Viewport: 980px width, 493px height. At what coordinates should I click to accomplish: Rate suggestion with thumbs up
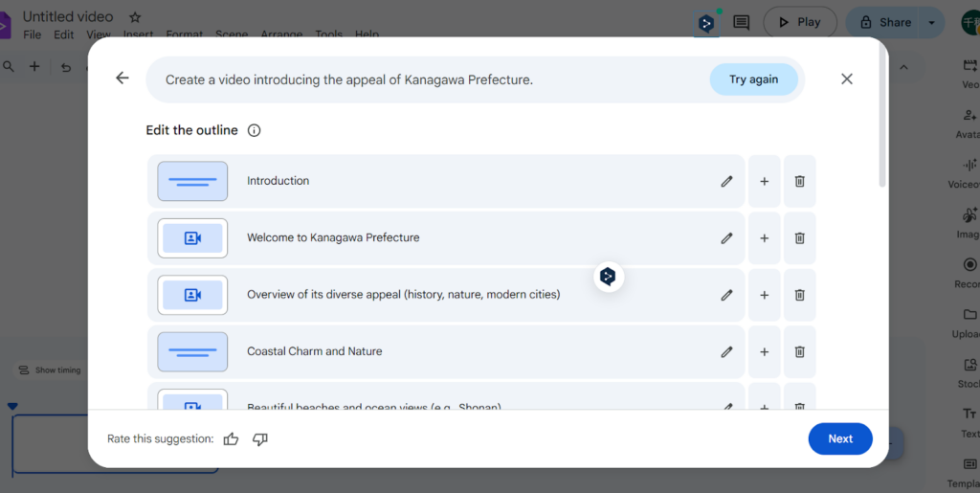click(231, 439)
